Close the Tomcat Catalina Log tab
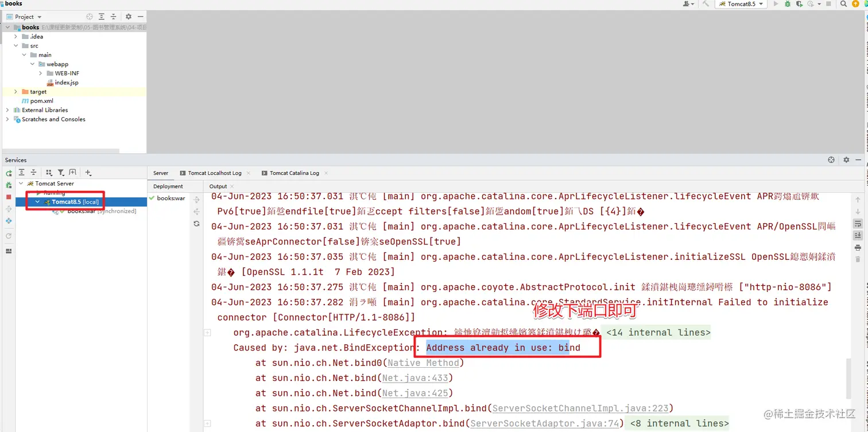868x432 pixels. [326, 173]
